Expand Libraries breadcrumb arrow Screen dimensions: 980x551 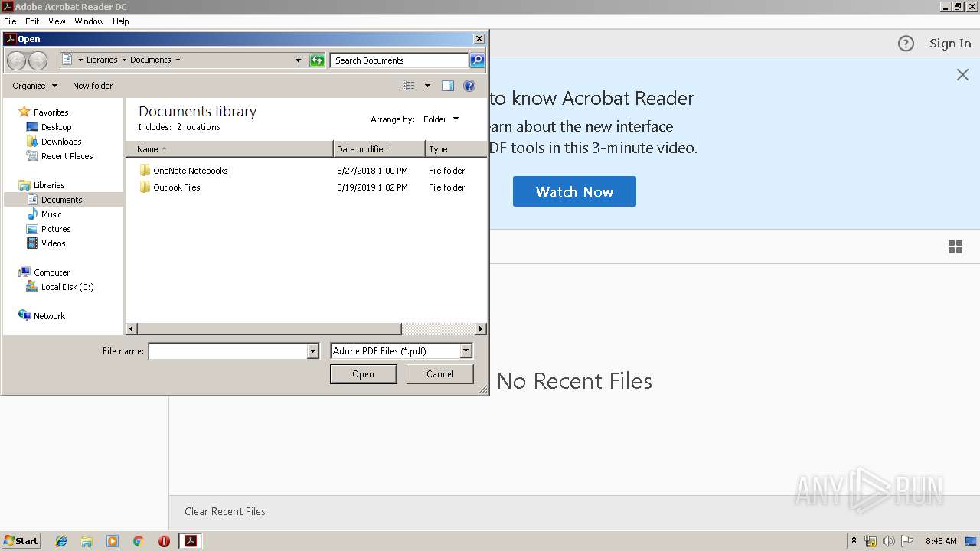coord(124,60)
